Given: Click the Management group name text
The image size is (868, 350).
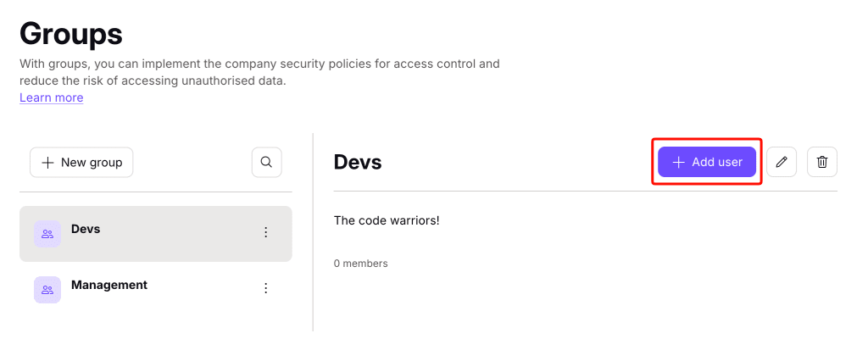Looking at the screenshot, I should tap(109, 285).
